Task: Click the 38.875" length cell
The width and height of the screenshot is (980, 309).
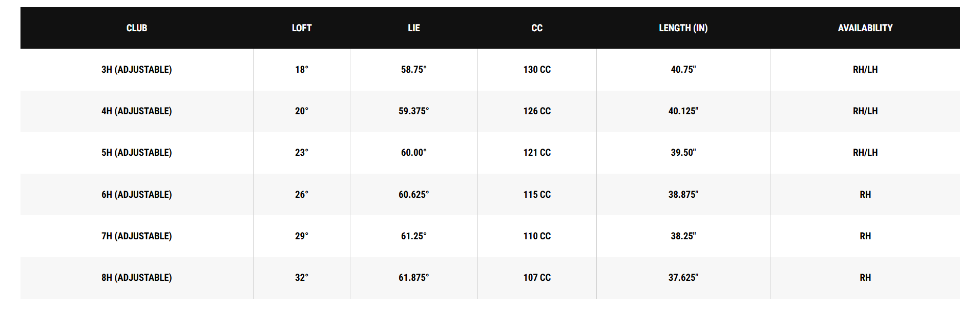Action: [x=683, y=195]
